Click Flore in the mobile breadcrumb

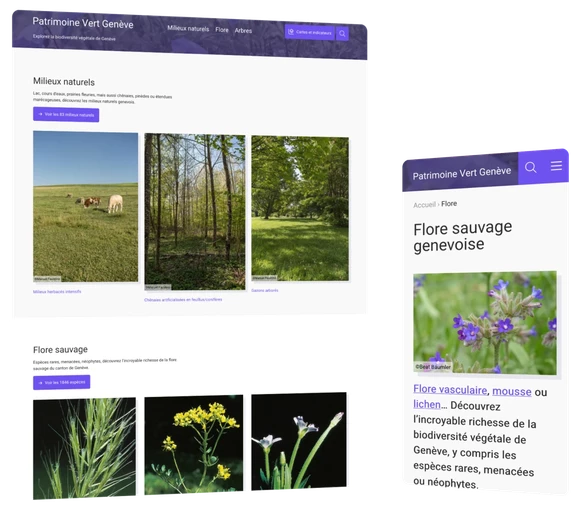(x=449, y=204)
